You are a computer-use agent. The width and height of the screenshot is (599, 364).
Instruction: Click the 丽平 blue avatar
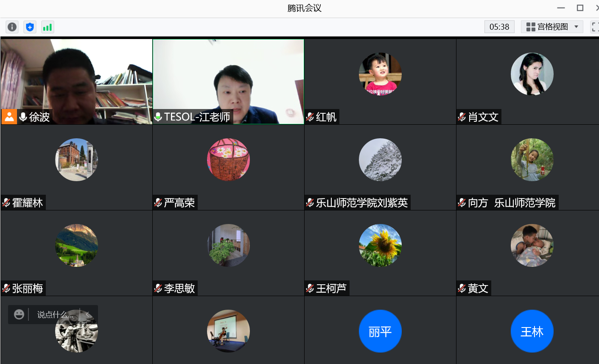[x=380, y=331]
